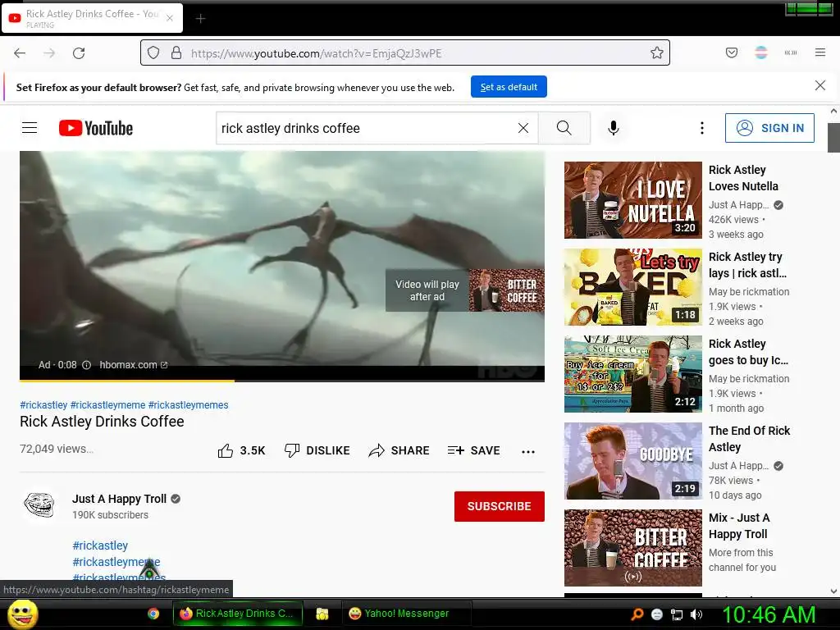The height and width of the screenshot is (630, 840).
Task: Click the magnifying glass search button
Action: pyautogui.click(x=564, y=128)
